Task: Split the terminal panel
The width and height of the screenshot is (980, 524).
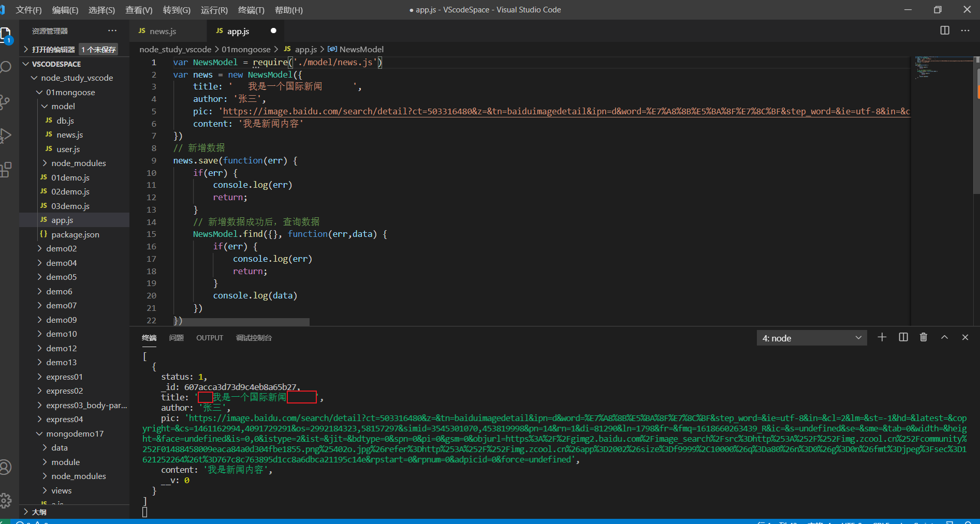Action: (903, 337)
